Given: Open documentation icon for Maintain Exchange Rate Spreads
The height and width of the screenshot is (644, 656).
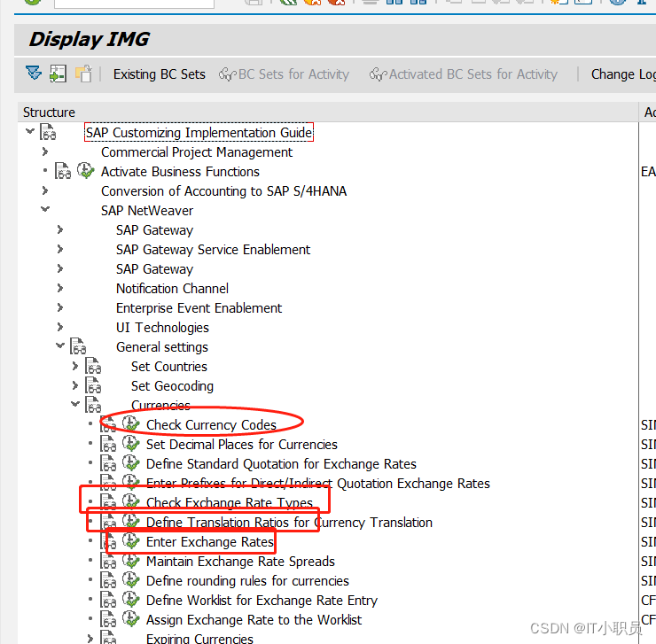Looking at the screenshot, I should pyautogui.click(x=108, y=561).
